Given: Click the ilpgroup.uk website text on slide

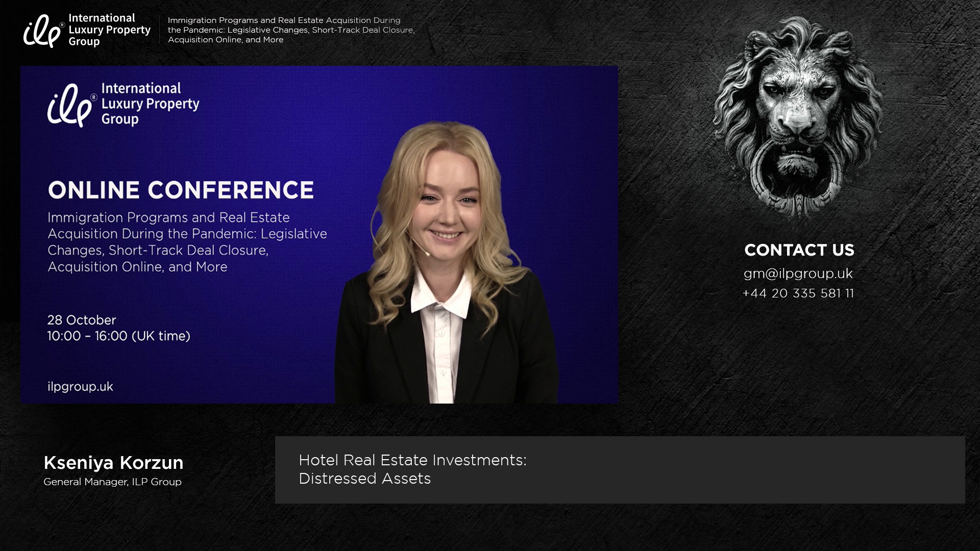Looking at the screenshot, I should 80,387.
